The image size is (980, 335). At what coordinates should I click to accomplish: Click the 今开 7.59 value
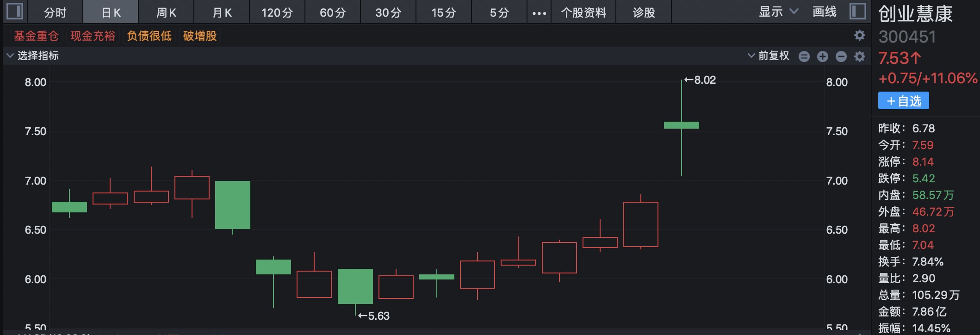point(923,145)
